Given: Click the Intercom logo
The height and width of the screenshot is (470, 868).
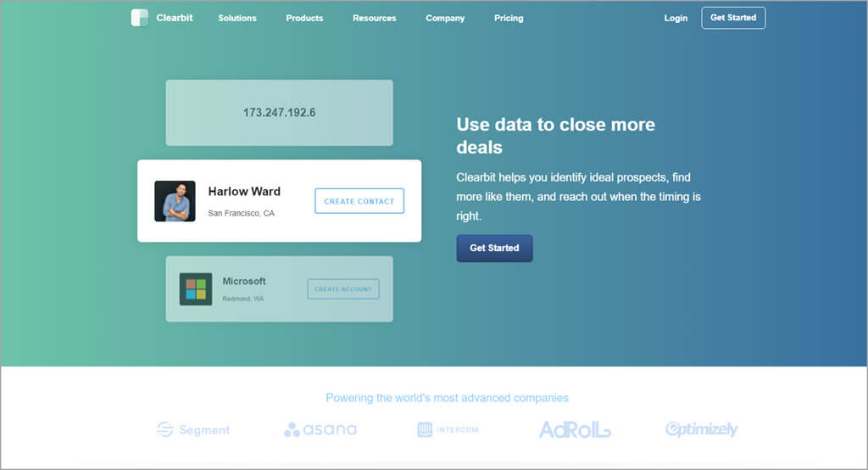Looking at the screenshot, I should [x=448, y=430].
